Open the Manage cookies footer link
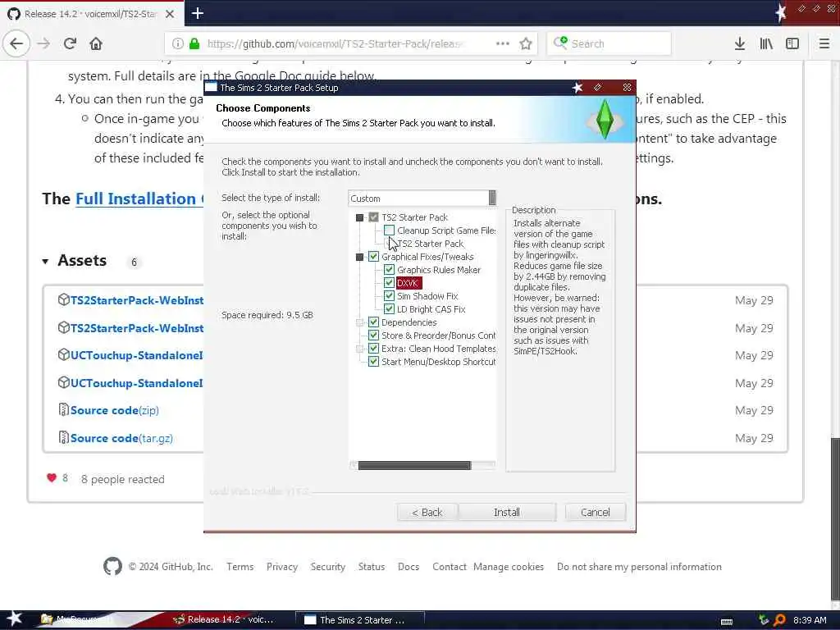Viewport: 840px width, 630px height. 509,566
